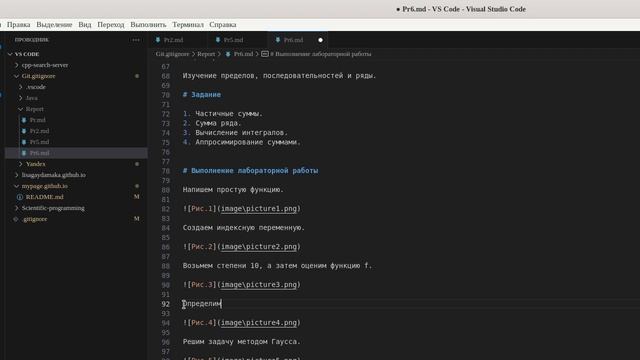Open Explorer panel more actions (three dots)
The image size is (640, 360).
coord(136,40)
